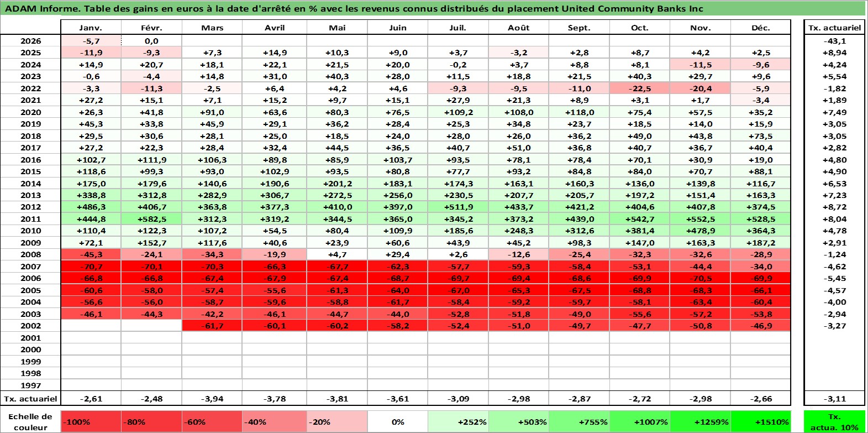The height and width of the screenshot is (433, 868).
Task: Click the Echelle de couleur label
Action: 30,421
